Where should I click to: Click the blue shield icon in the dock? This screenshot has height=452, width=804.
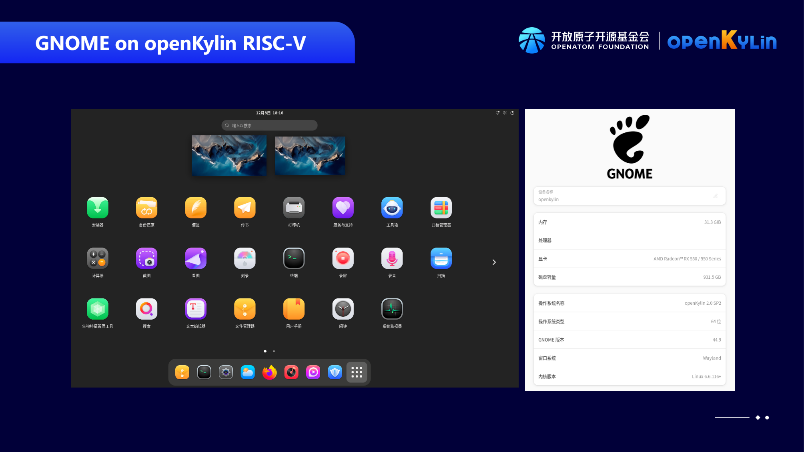(x=335, y=372)
